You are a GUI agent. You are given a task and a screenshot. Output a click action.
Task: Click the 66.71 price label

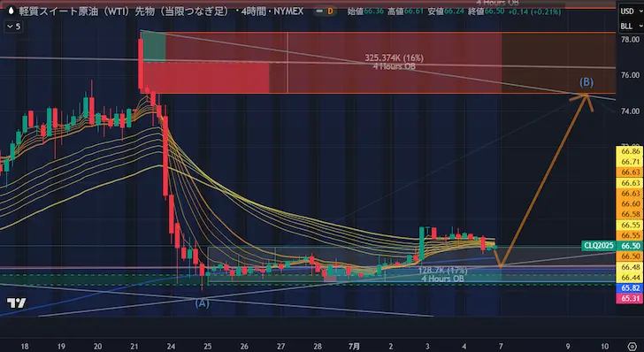630,162
